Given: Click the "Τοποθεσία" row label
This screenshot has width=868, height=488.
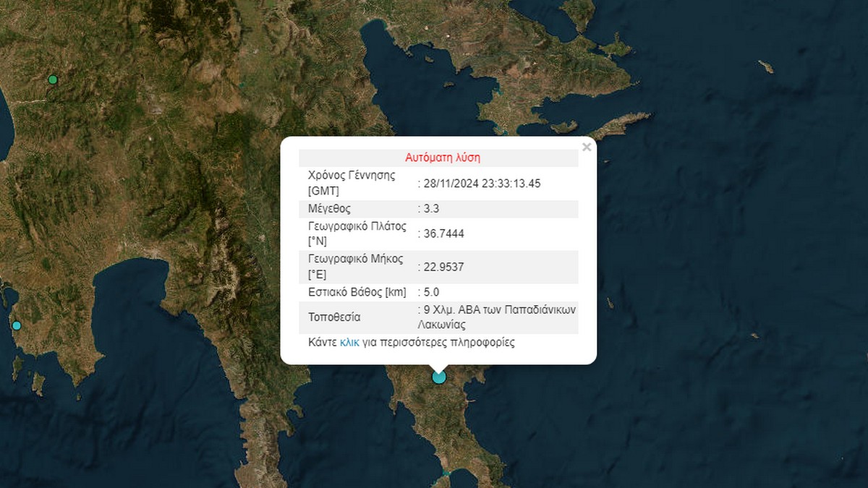Looking at the screenshot, I should [334, 317].
